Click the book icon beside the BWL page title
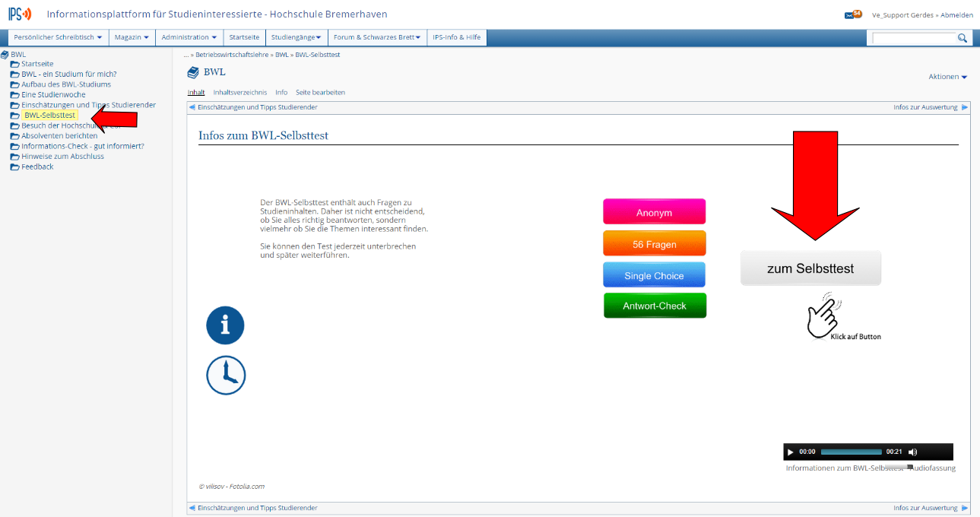 193,73
